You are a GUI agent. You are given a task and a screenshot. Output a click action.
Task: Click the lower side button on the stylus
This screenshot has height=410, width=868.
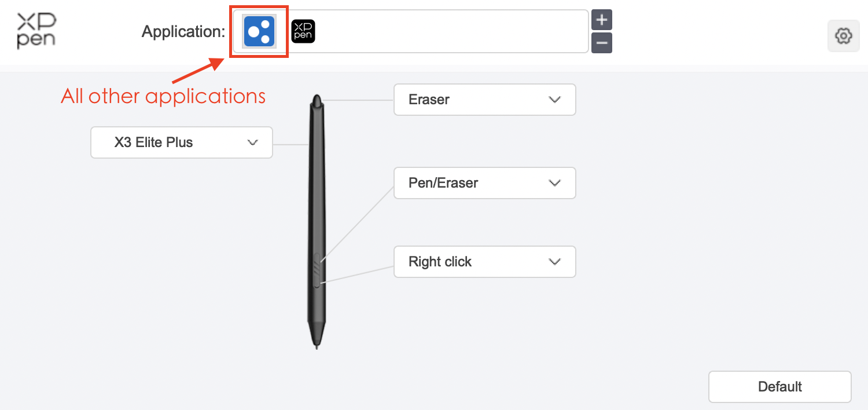click(x=316, y=280)
